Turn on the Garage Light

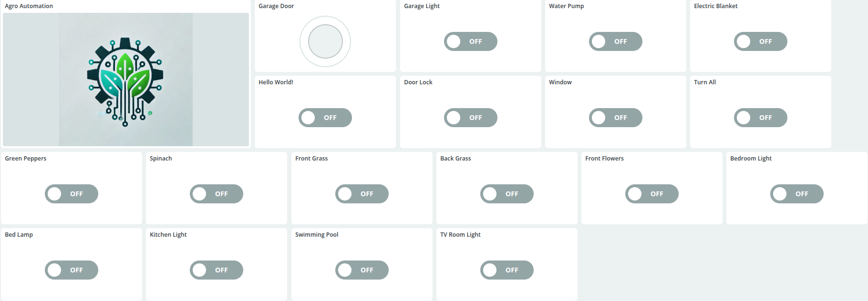pos(470,41)
